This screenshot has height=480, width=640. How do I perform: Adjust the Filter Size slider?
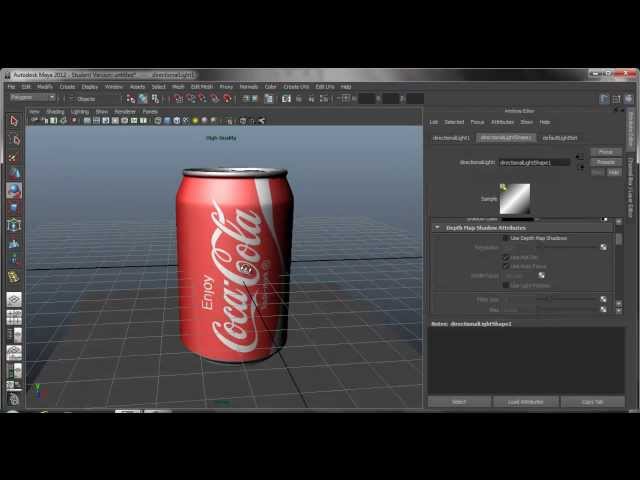(x=568, y=299)
